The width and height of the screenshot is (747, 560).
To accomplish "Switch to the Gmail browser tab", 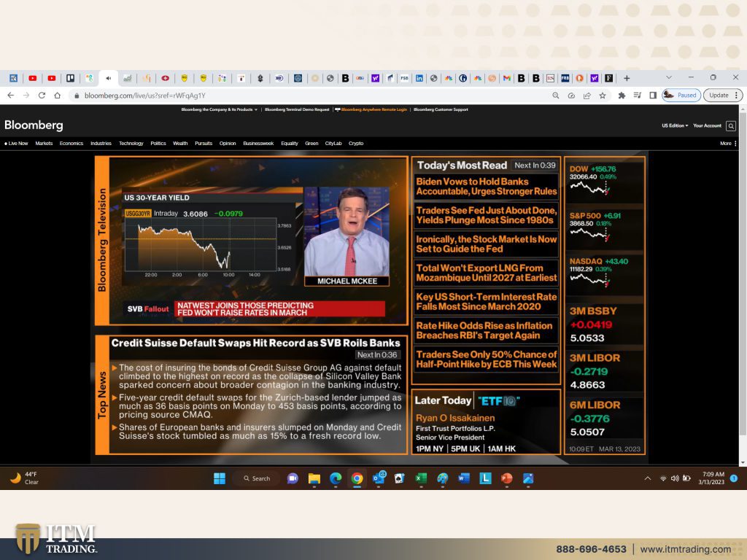I will coord(507,78).
